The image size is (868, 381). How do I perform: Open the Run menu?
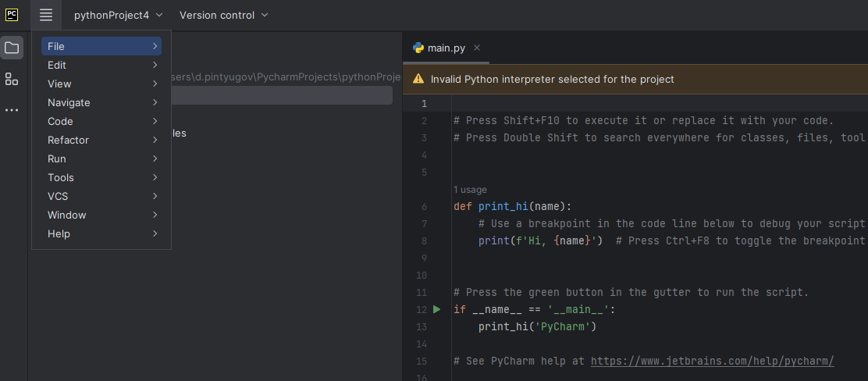pyautogui.click(x=101, y=159)
